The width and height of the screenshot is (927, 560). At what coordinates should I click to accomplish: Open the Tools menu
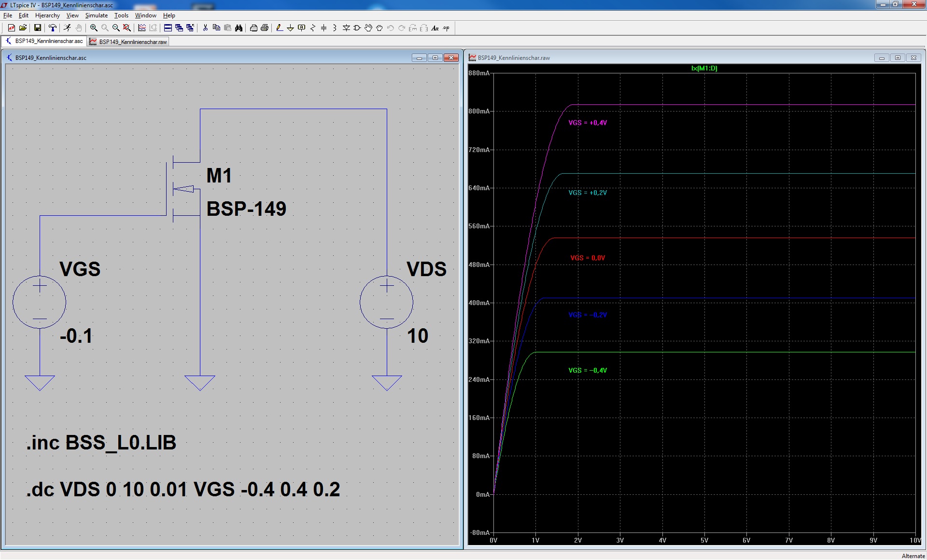[x=121, y=15]
